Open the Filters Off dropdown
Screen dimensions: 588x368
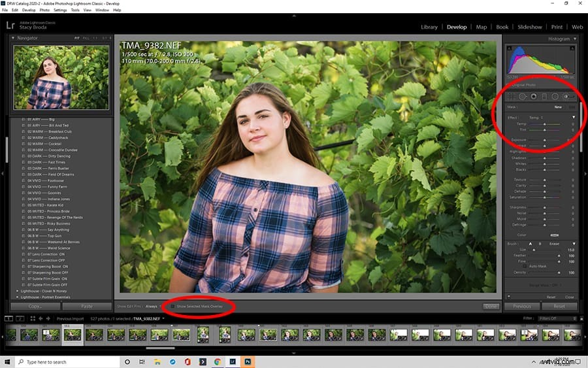coord(557,318)
